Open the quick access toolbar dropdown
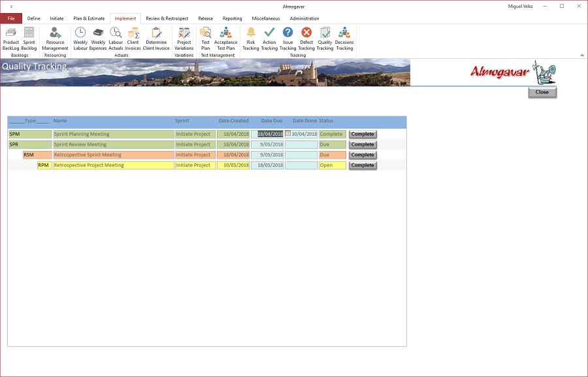 point(11,7)
